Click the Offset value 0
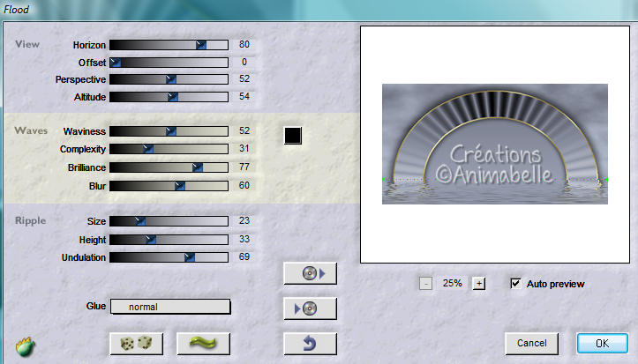The width and height of the screenshot is (638, 364). pos(244,62)
